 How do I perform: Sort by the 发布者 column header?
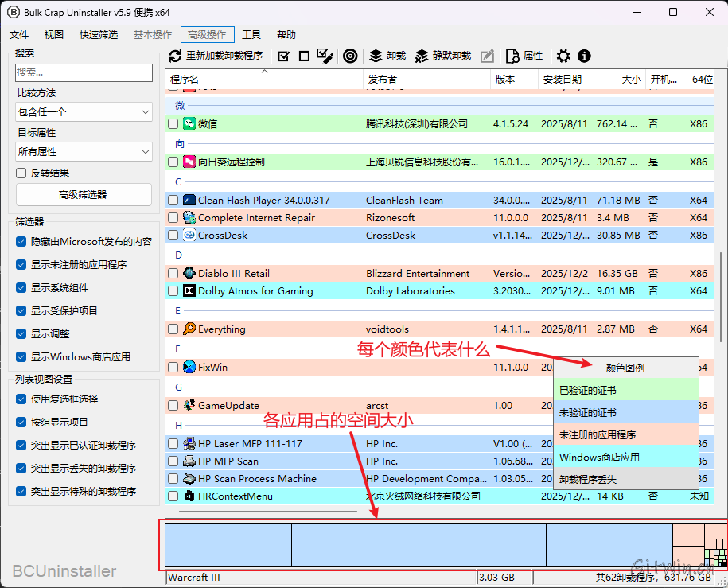pos(426,80)
